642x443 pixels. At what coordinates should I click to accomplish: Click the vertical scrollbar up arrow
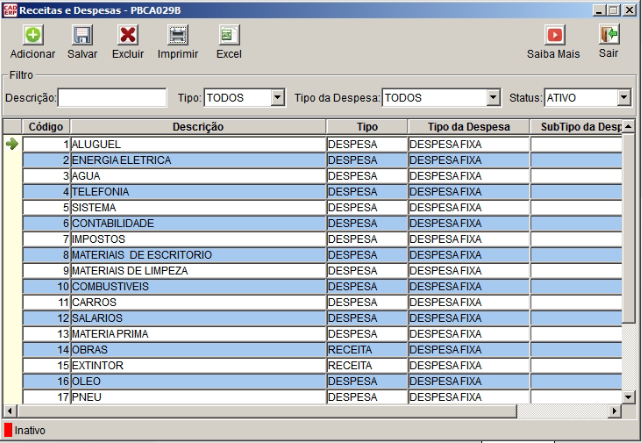(x=628, y=127)
